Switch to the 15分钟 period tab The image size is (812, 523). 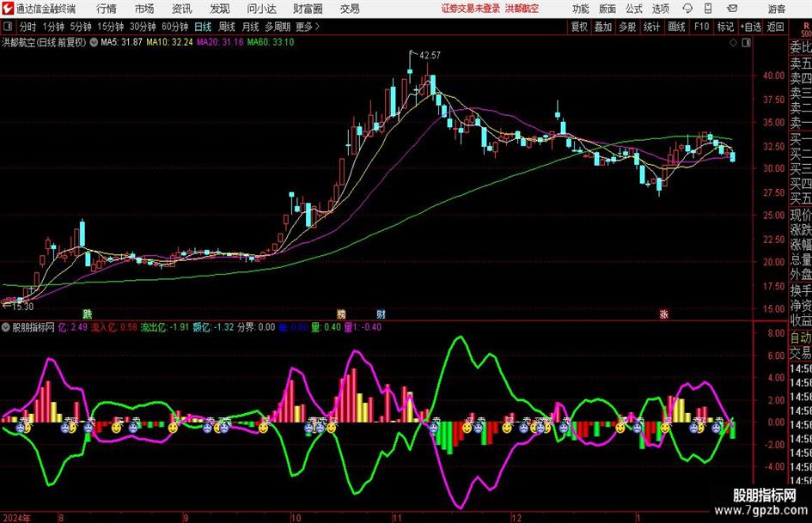110,27
